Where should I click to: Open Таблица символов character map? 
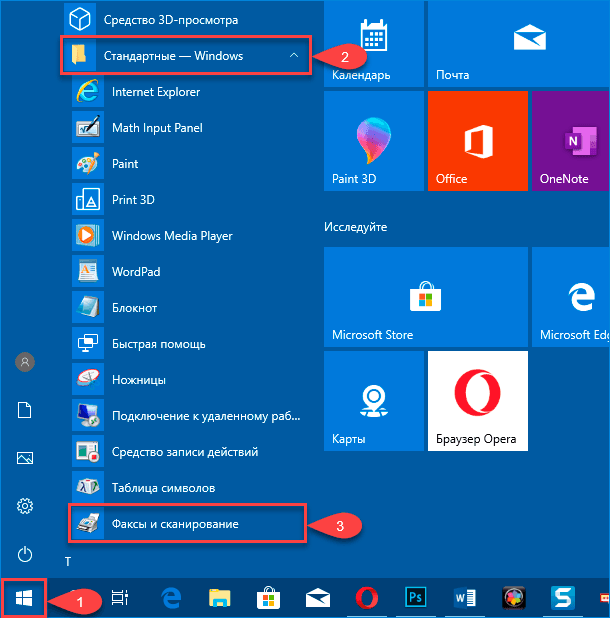pyautogui.click(x=163, y=488)
